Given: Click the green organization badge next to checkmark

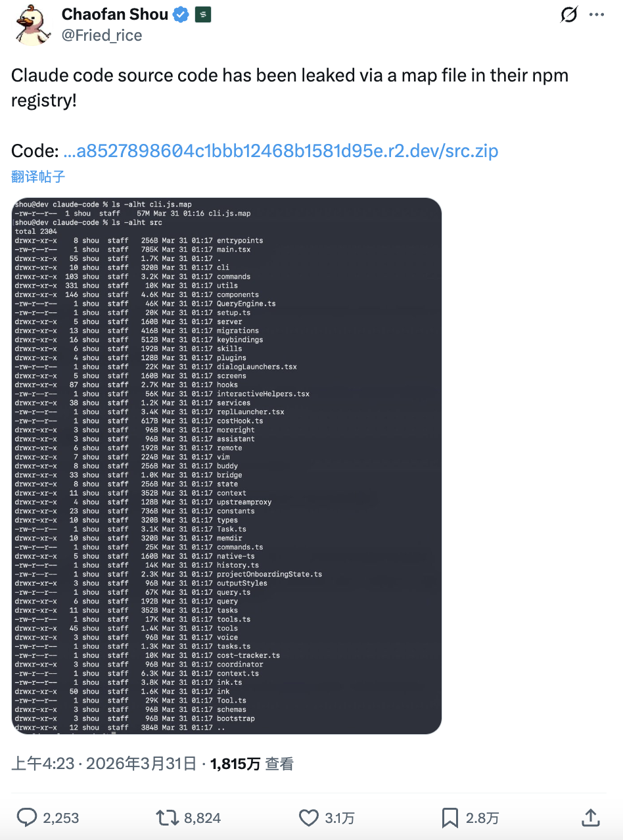Looking at the screenshot, I should click(201, 14).
